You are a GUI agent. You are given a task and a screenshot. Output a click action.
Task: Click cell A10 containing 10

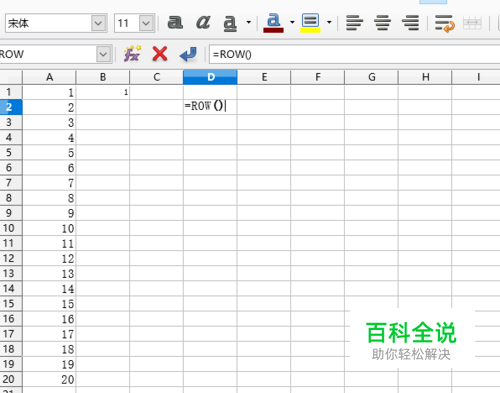[49, 228]
